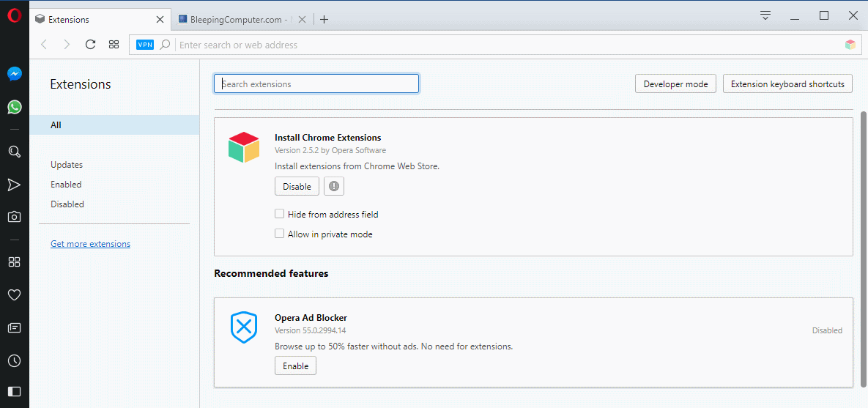This screenshot has height=408, width=868.
Task: Click the Opera Ad Blocker title
Action: click(311, 318)
